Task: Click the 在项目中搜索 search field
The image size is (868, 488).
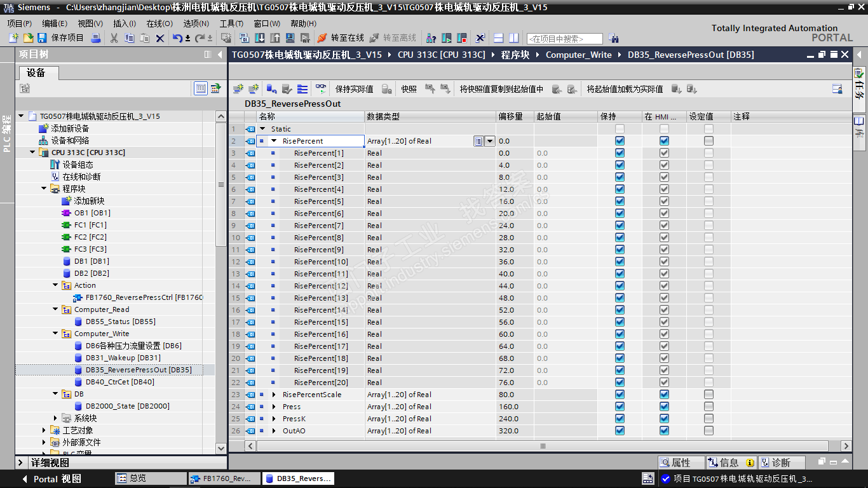Action: (564, 39)
